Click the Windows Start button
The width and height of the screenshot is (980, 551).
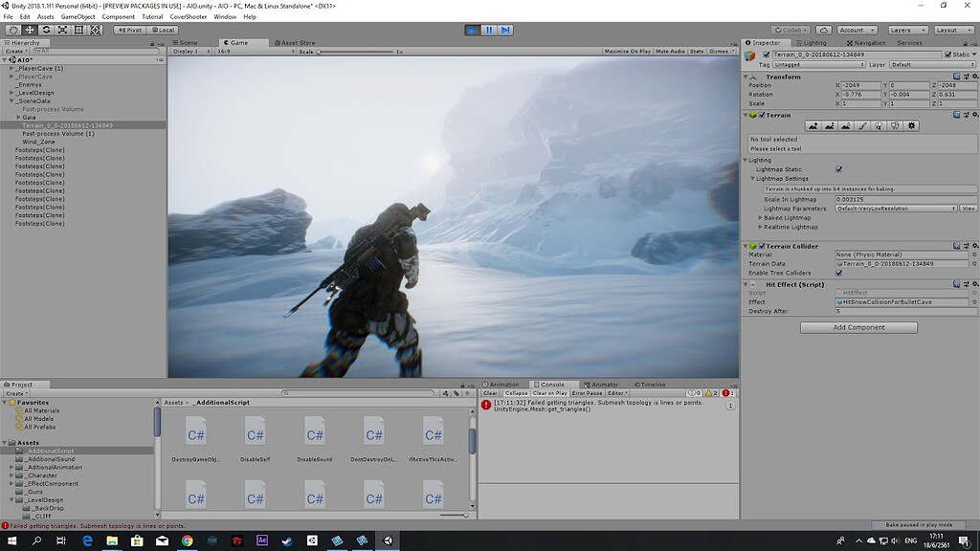(11, 540)
